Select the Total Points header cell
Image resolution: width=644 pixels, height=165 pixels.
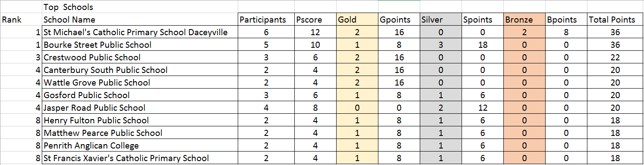click(x=615, y=20)
